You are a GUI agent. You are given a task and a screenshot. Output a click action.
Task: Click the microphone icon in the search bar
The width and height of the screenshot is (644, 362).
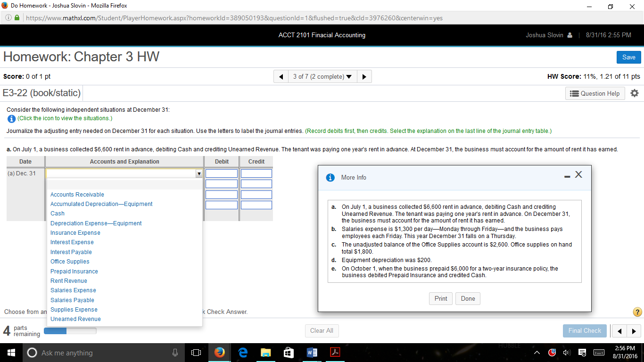coord(175,352)
